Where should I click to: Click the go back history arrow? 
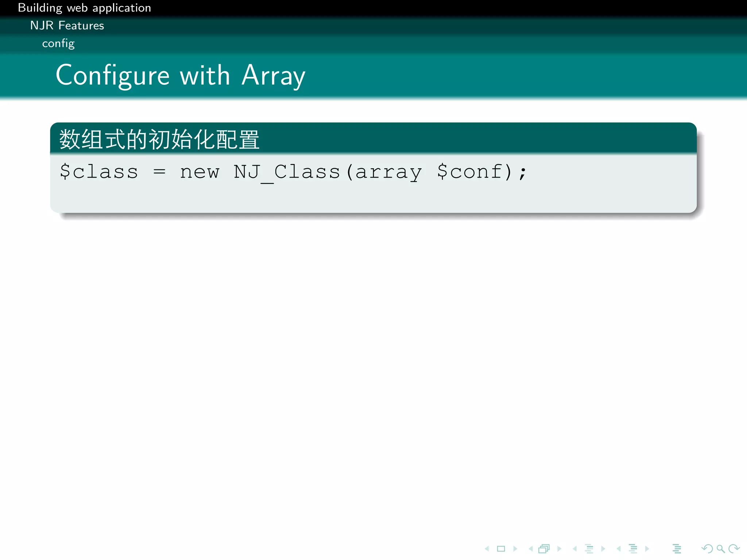(x=707, y=549)
